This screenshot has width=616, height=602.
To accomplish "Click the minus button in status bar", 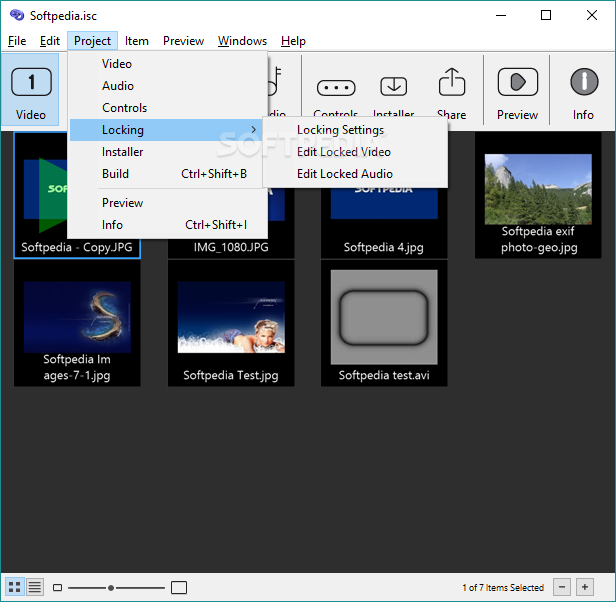I will [x=562, y=587].
